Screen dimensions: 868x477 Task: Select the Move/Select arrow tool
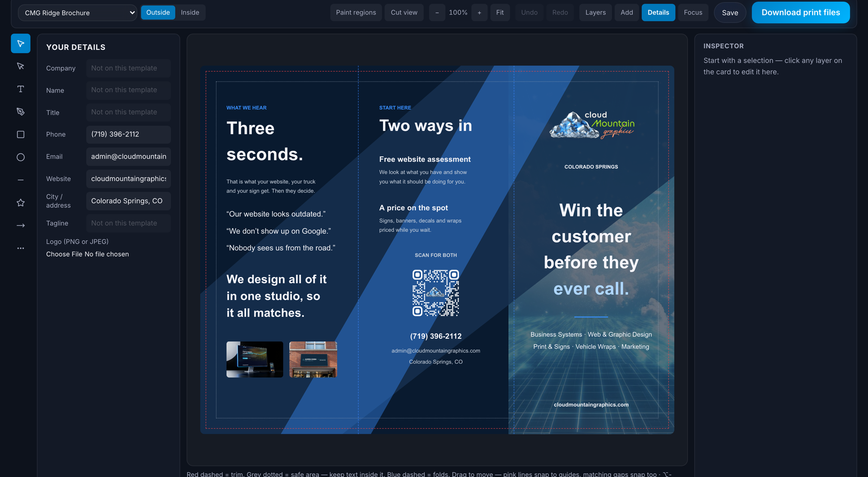pyautogui.click(x=21, y=44)
